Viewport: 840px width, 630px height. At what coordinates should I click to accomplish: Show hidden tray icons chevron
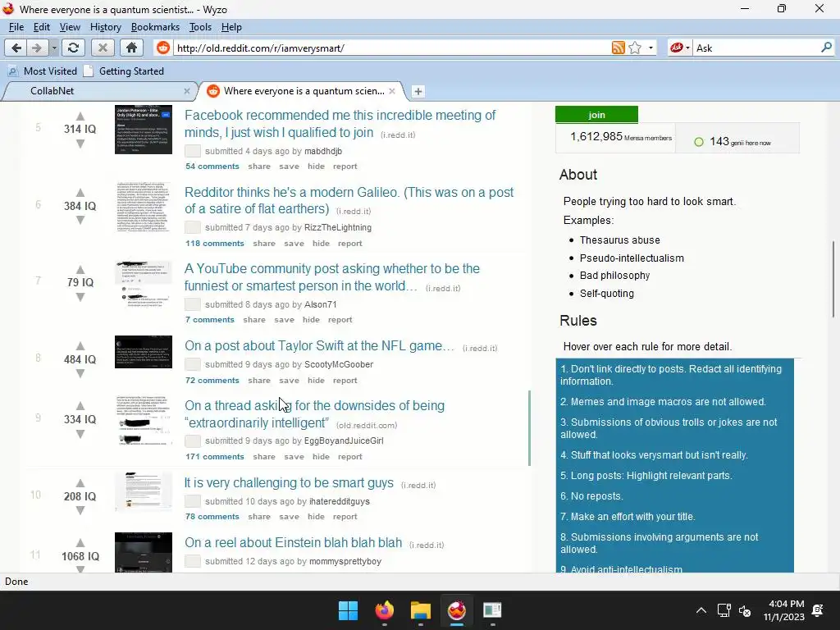point(701,610)
